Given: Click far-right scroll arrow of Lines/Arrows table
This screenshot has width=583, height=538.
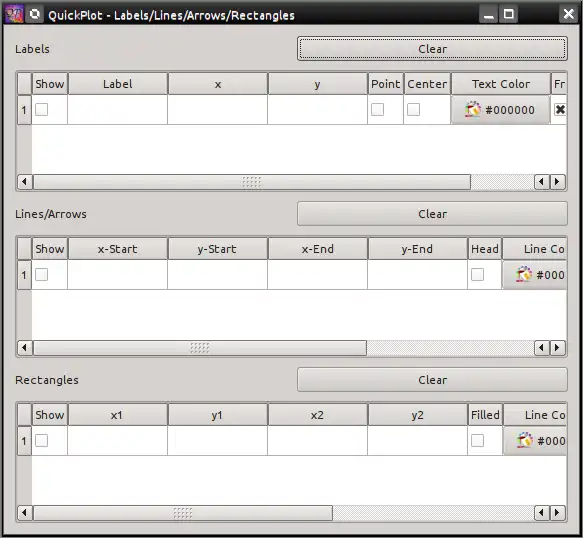Looking at the screenshot, I should click(x=557, y=348).
